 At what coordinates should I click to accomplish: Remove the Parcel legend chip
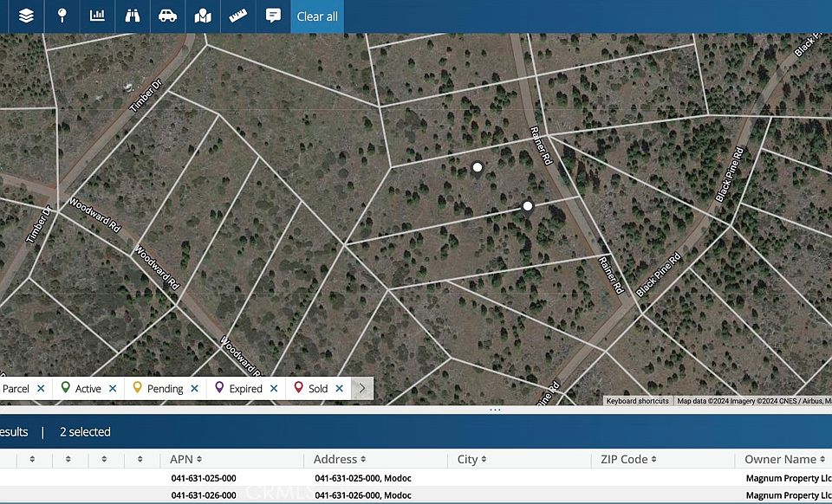pyautogui.click(x=41, y=389)
